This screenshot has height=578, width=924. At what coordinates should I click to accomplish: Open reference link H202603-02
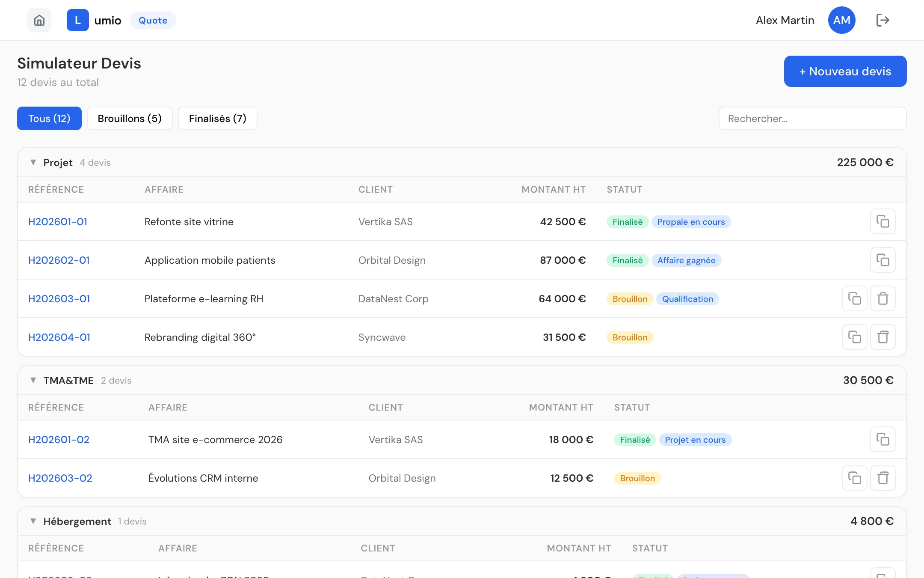[x=60, y=478]
